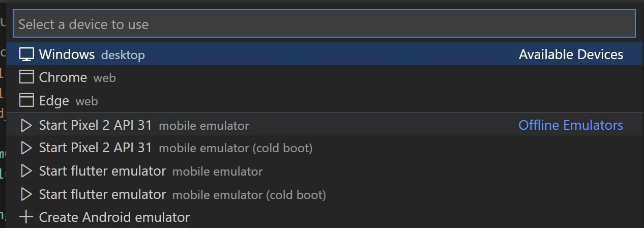Viewport: 644px width, 228px height.
Task: Click play icon for flutter emulator
Action: click(x=26, y=171)
